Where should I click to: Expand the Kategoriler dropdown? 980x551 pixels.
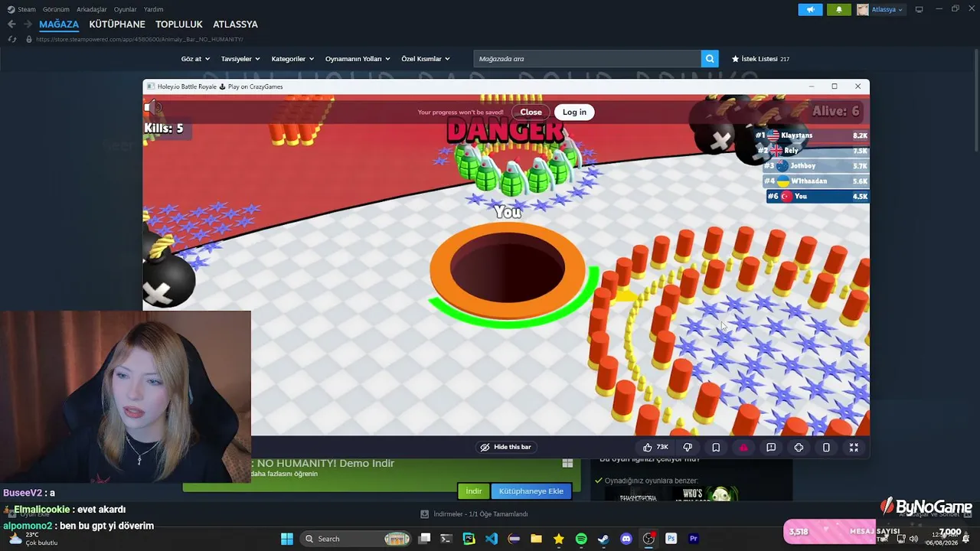[x=292, y=59]
